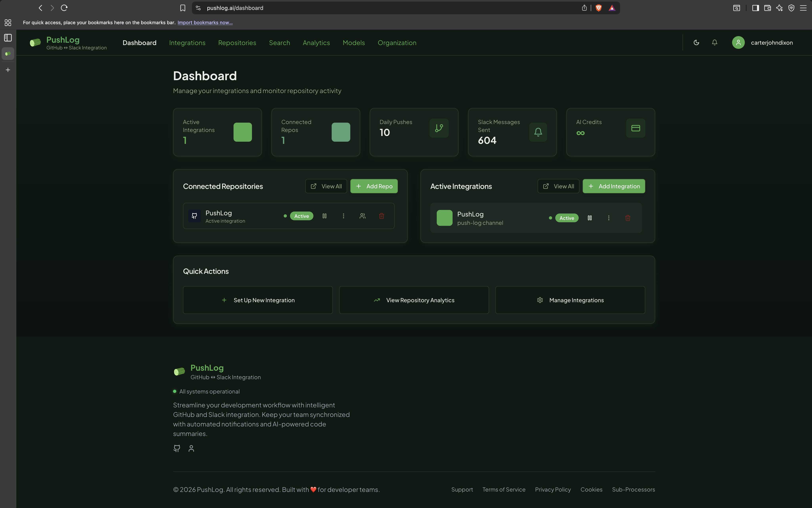
Task: Open the Models nav tab
Action: pyautogui.click(x=354, y=43)
